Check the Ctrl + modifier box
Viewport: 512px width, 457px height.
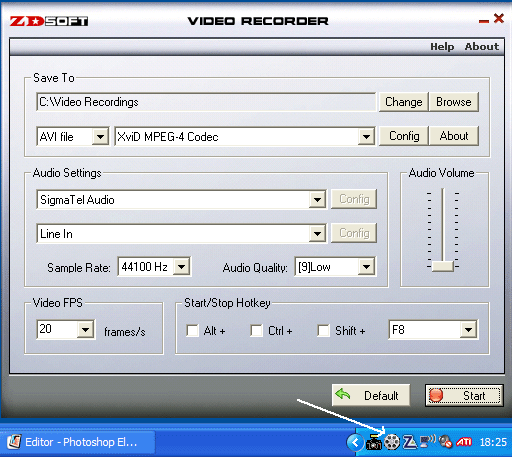[x=256, y=331]
